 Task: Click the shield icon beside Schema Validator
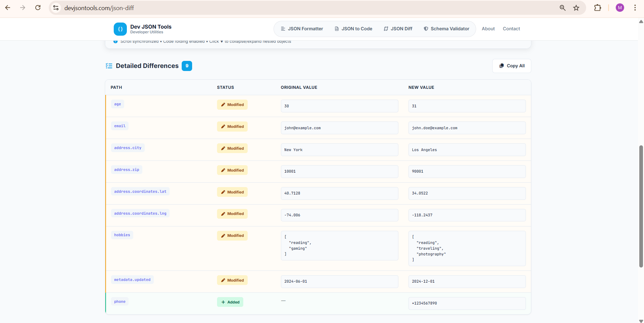tap(425, 29)
